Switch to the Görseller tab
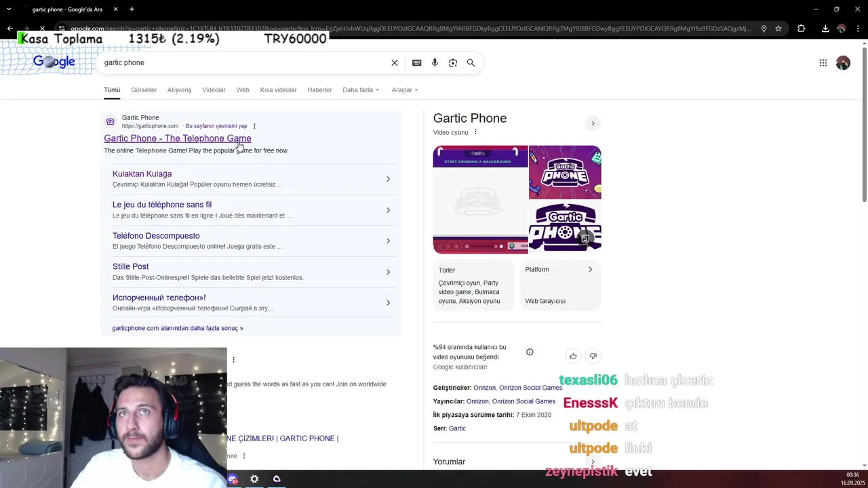This screenshot has height=488, width=868. tap(144, 90)
